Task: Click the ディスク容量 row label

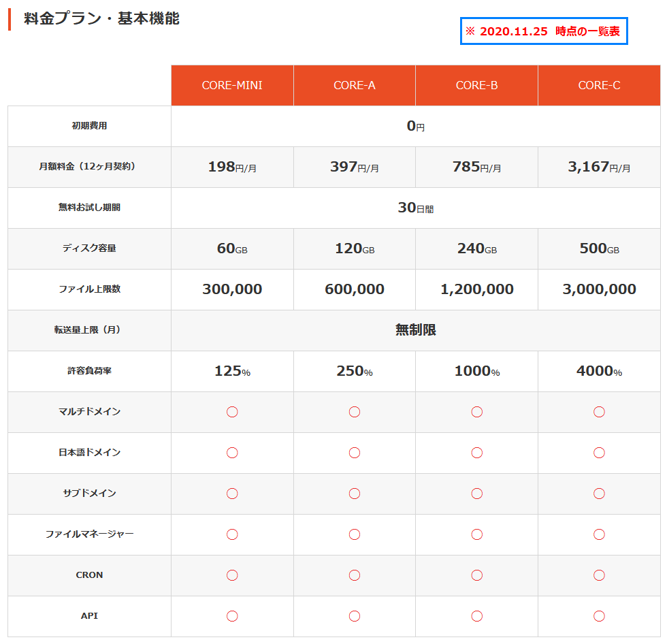Action: (x=89, y=248)
